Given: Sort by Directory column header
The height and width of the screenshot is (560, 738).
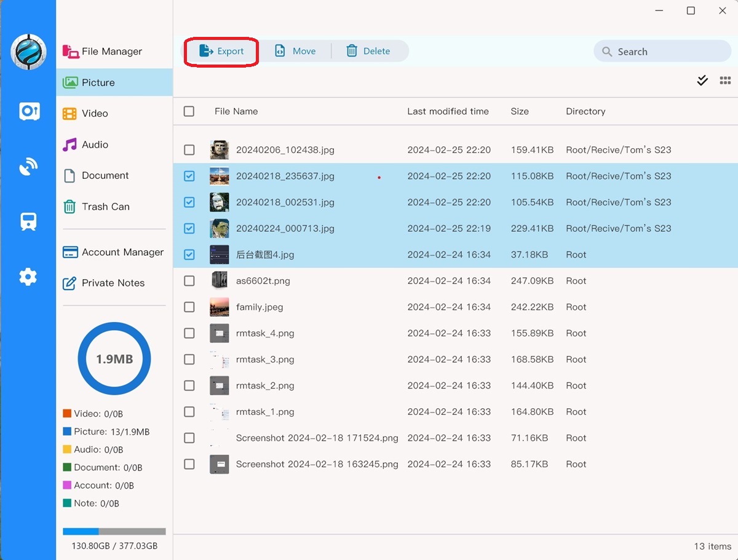Looking at the screenshot, I should tap(585, 111).
